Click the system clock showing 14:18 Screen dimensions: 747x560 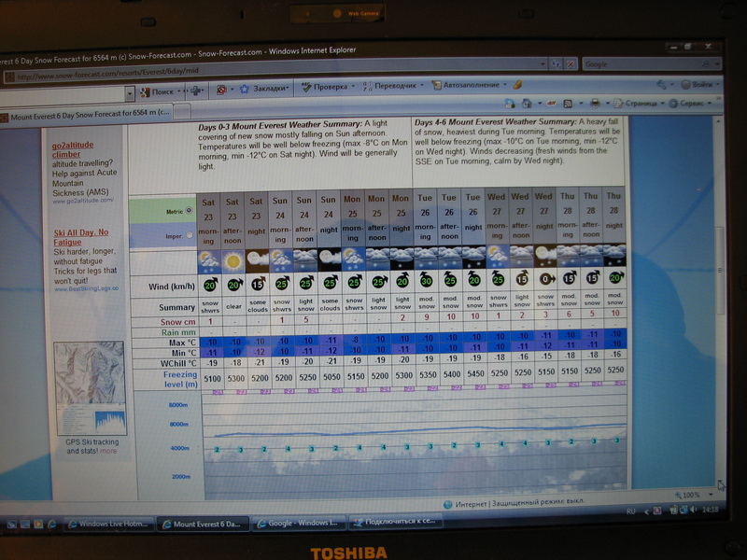[x=711, y=509]
